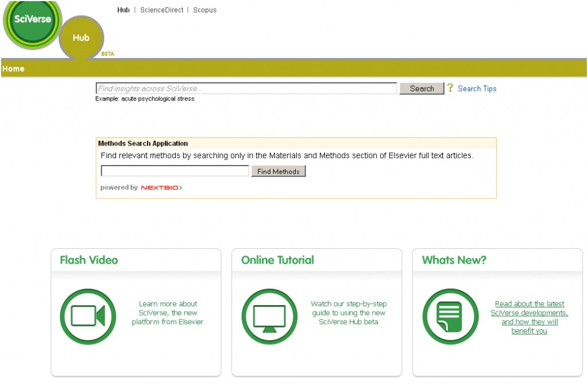Go to ScienceDirect from top navigation
Screen dimensions: 588x384
(x=161, y=10)
